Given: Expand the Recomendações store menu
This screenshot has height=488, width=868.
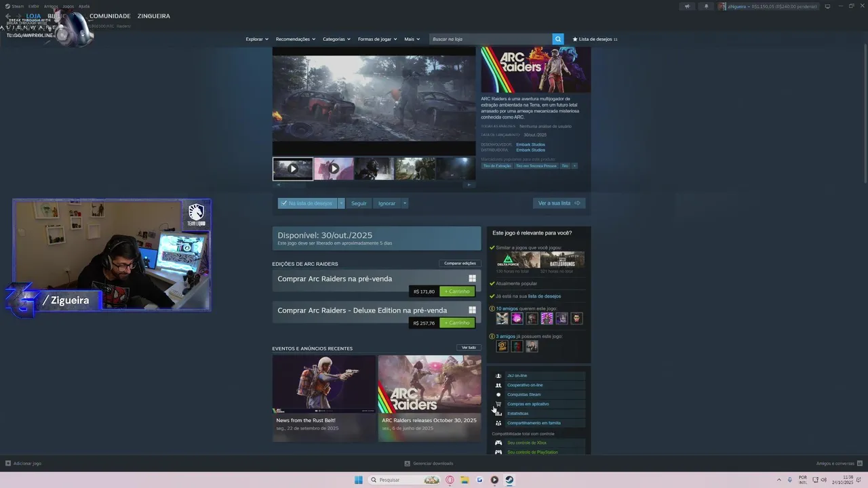Looking at the screenshot, I should point(295,39).
